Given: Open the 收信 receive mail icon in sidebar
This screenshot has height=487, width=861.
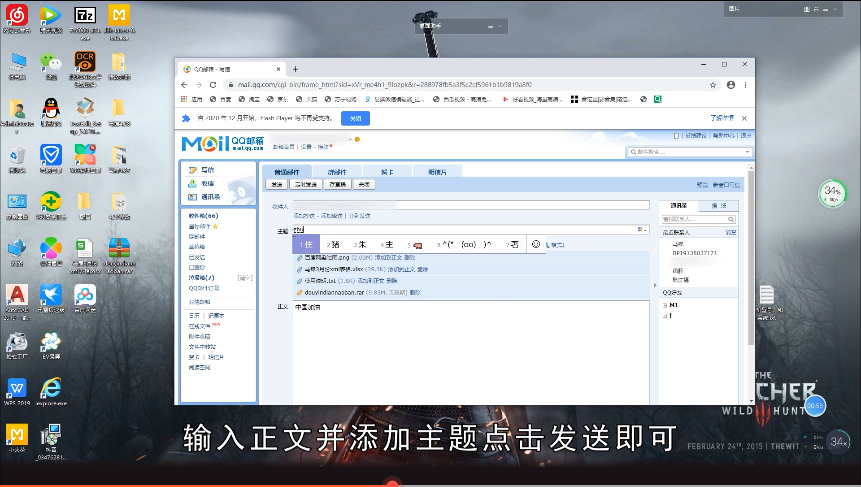Looking at the screenshot, I should tap(192, 183).
